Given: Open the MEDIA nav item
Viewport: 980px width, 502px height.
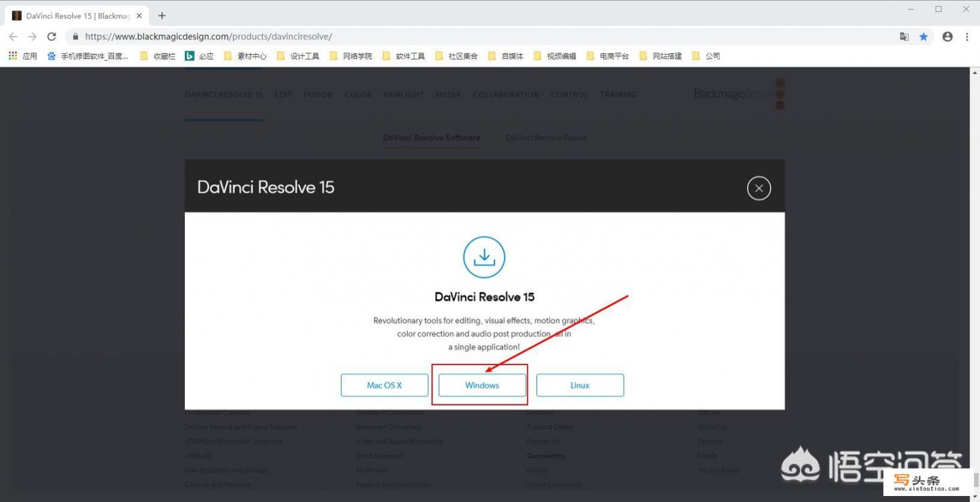Looking at the screenshot, I should tap(448, 95).
